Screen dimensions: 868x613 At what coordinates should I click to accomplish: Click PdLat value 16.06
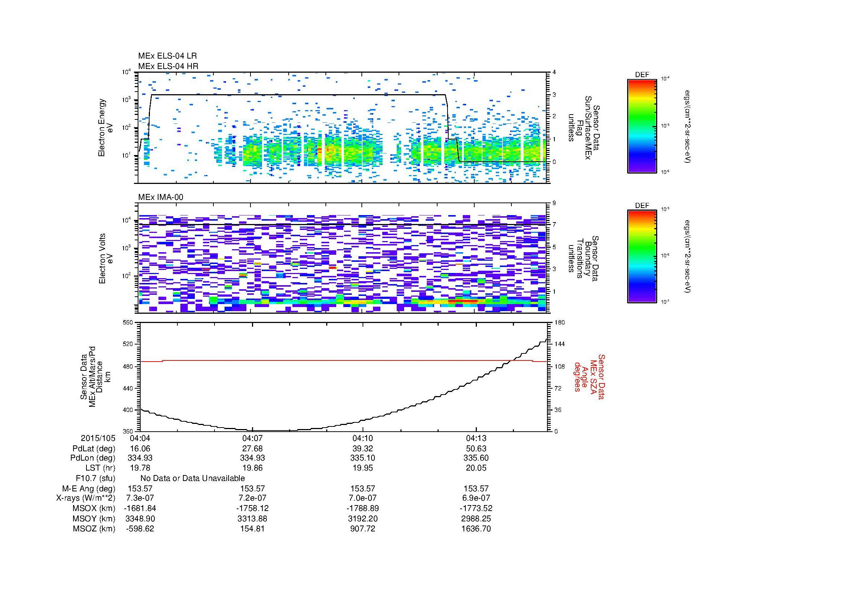point(140,449)
